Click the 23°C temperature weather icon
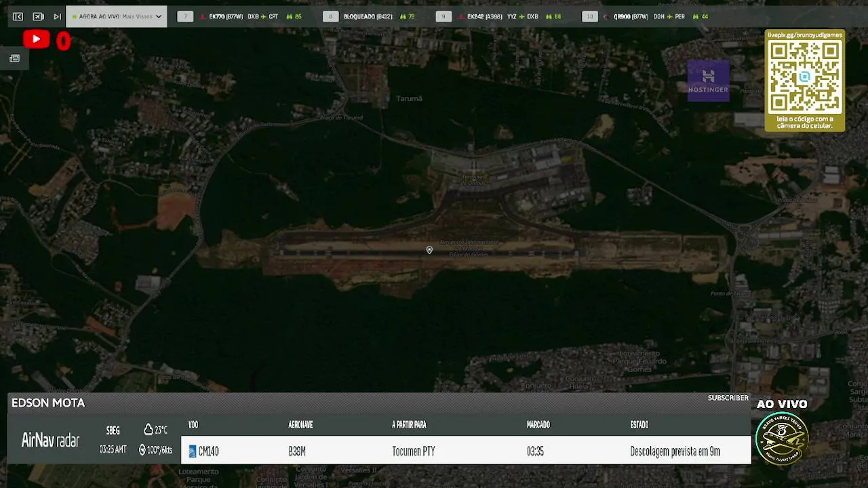 point(149,430)
